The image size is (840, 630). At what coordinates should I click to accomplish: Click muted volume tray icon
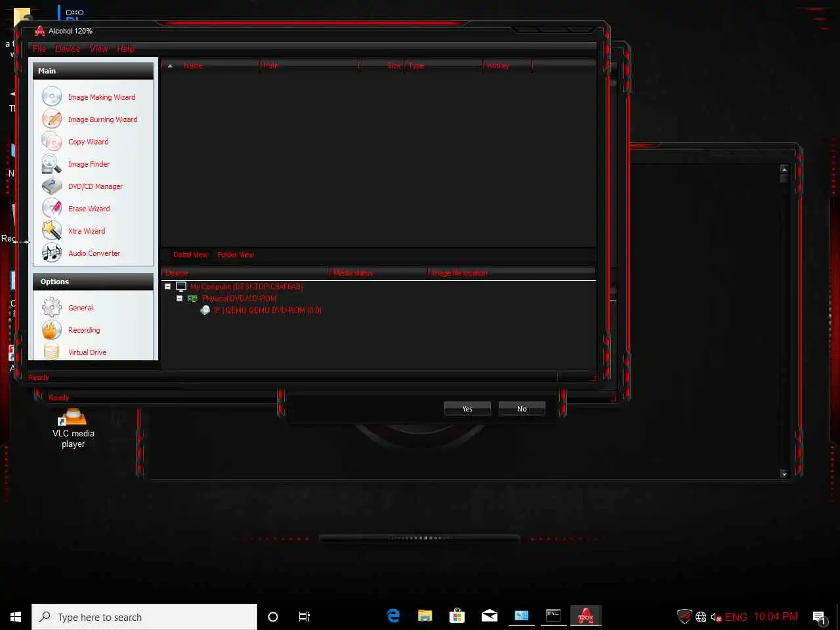[x=716, y=617]
